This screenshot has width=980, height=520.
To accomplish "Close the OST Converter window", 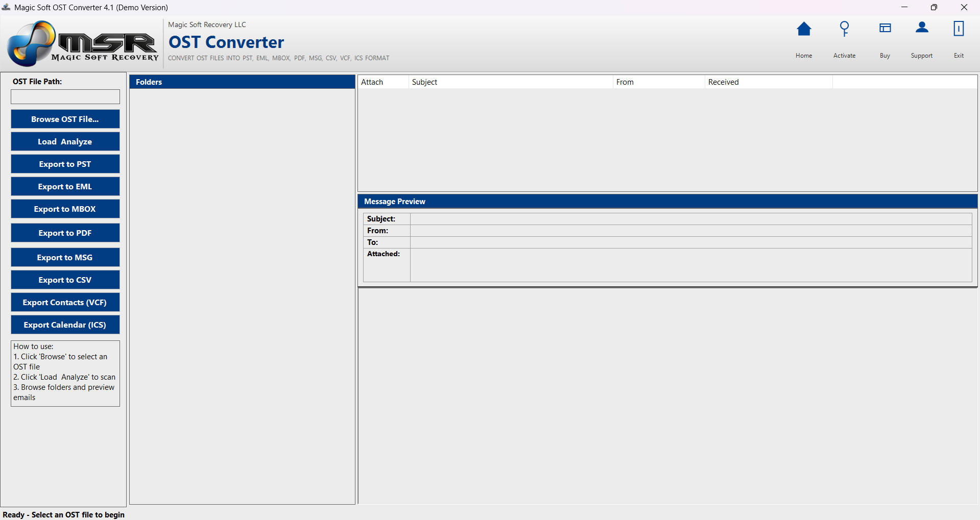I will (964, 7).
